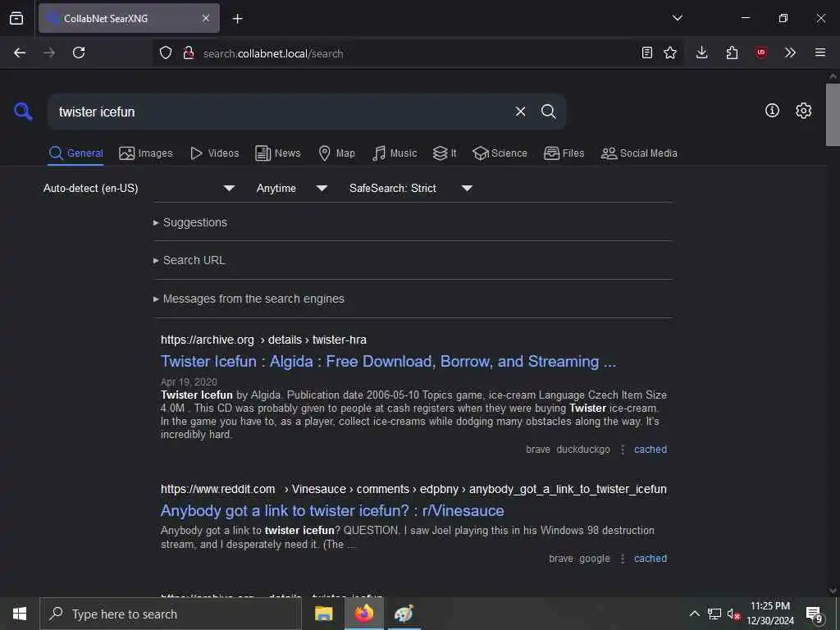Viewport: 840px width, 630px height.
Task: Click the network tray icon
Action: click(714, 614)
